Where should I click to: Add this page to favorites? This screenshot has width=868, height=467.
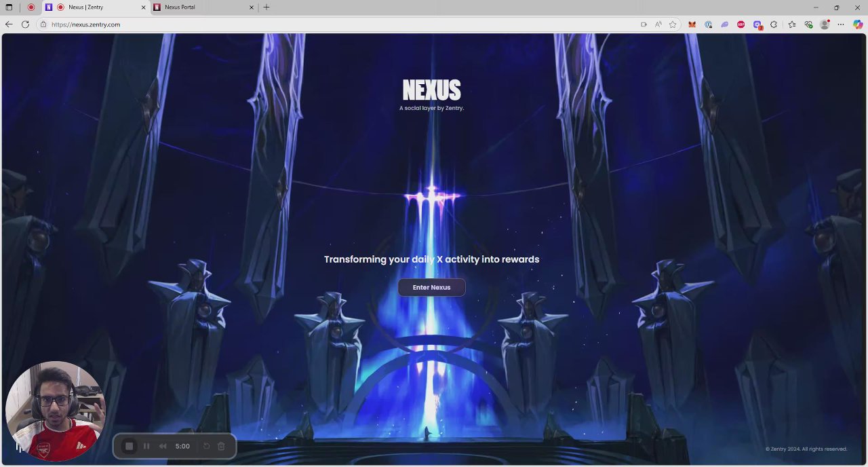(673, 24)
